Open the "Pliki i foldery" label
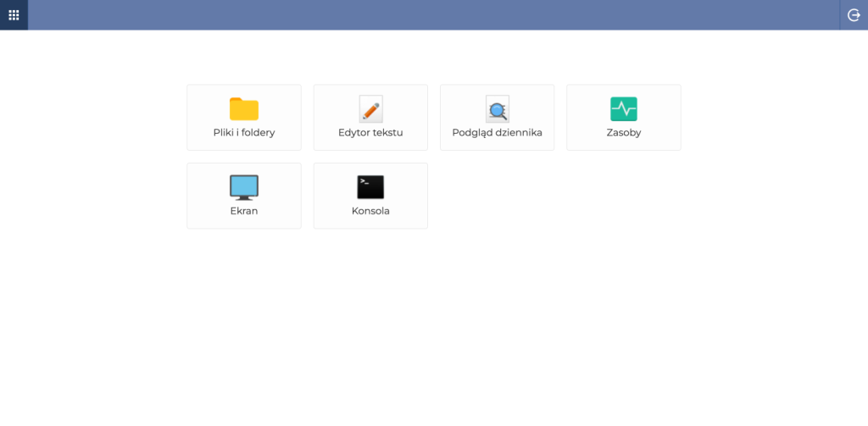Screen dimensions: 868x426 (244, 133)
